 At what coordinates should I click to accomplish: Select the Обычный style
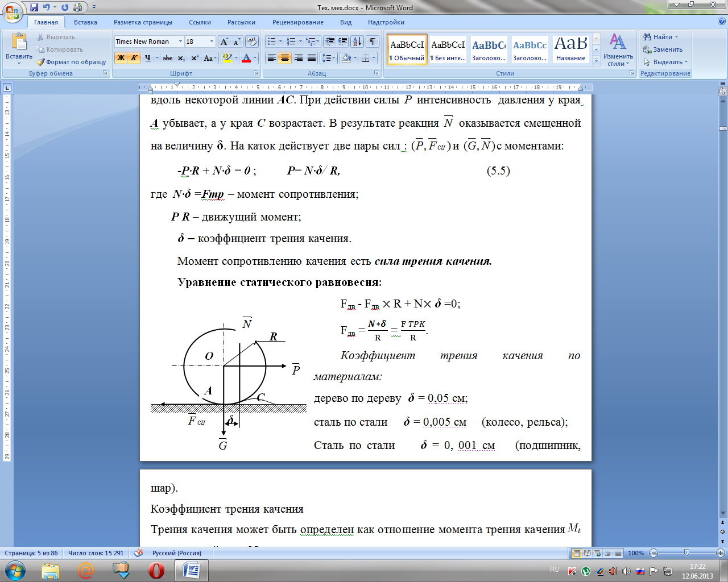pos(407,50)
